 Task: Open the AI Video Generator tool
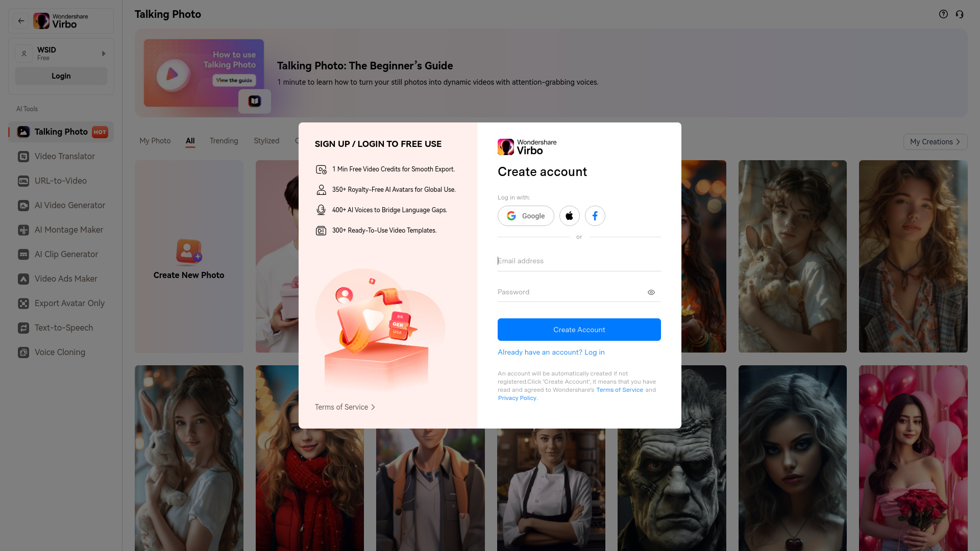tap(69, 205)
